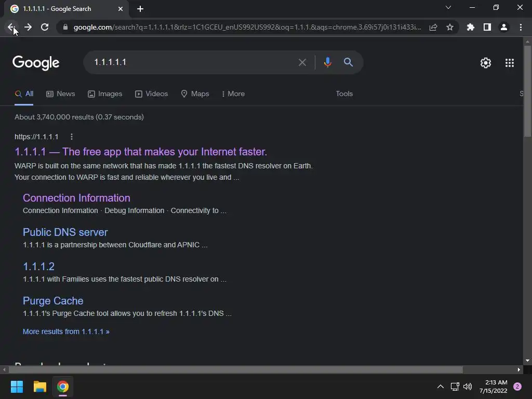Open File Explorer from taskbar
The height and width of the screenshot is (399, 532).
[x=39, y=387]
